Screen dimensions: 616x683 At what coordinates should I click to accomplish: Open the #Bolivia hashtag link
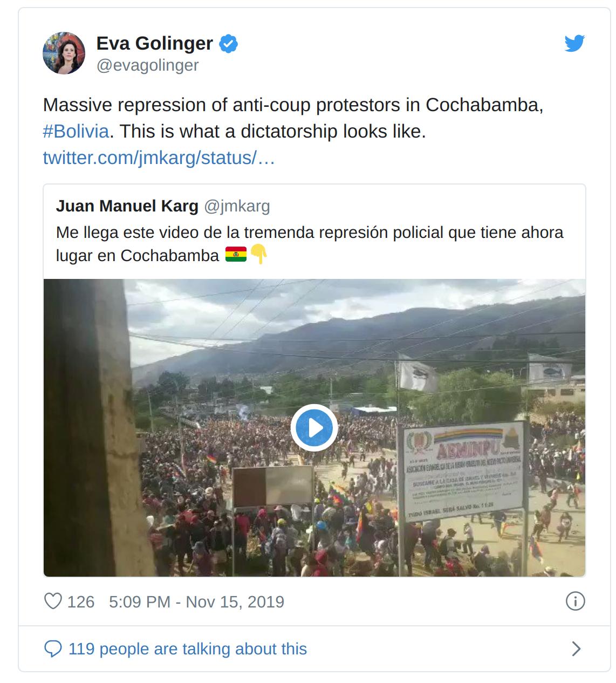tap(76, 131)
